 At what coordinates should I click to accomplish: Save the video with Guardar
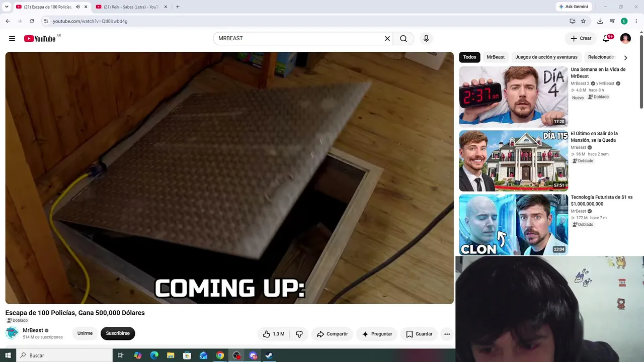419,334
